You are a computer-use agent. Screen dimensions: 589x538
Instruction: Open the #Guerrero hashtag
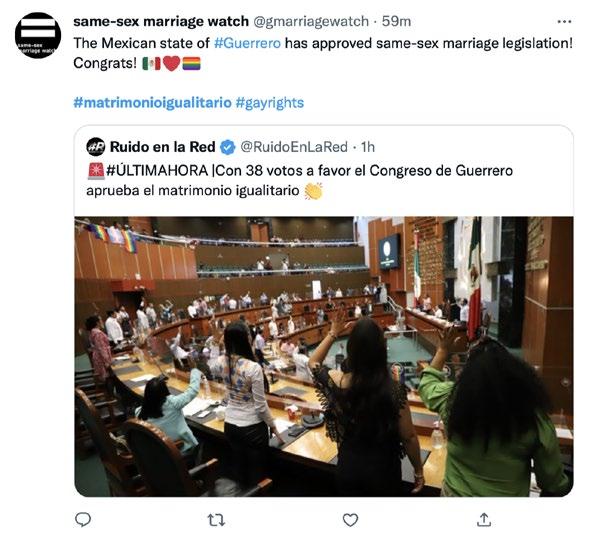247,43
